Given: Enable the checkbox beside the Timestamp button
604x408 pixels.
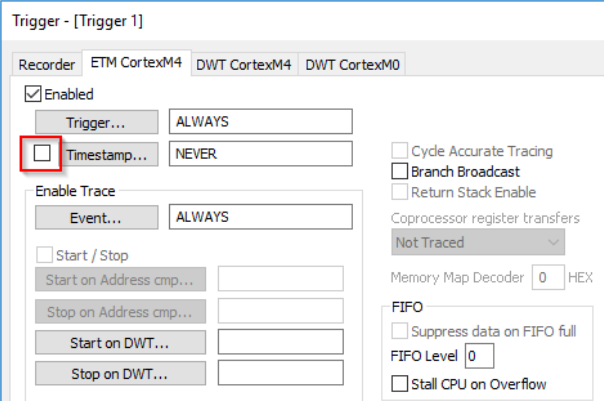Looking at the screenshot, I should [41, 155].
